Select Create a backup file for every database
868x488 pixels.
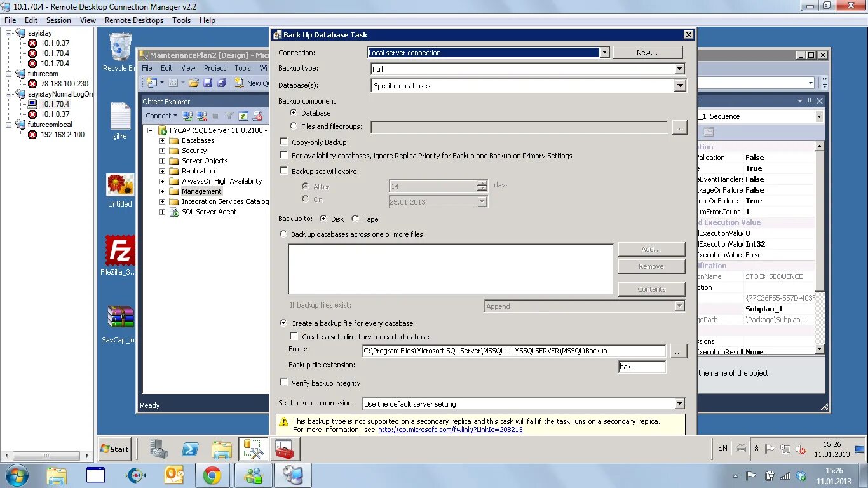283,323
